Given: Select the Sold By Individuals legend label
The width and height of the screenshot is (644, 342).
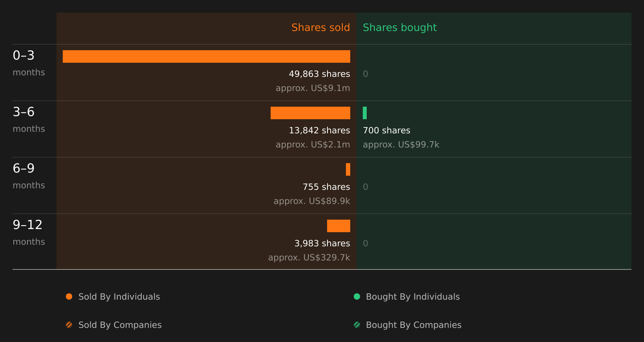Looking at the screenshot, I should (119, 297).
